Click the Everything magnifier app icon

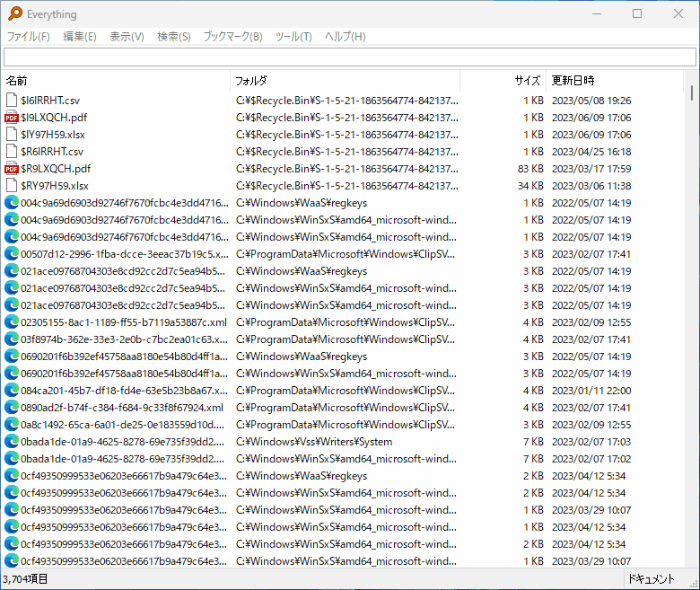tap(14, 13)
